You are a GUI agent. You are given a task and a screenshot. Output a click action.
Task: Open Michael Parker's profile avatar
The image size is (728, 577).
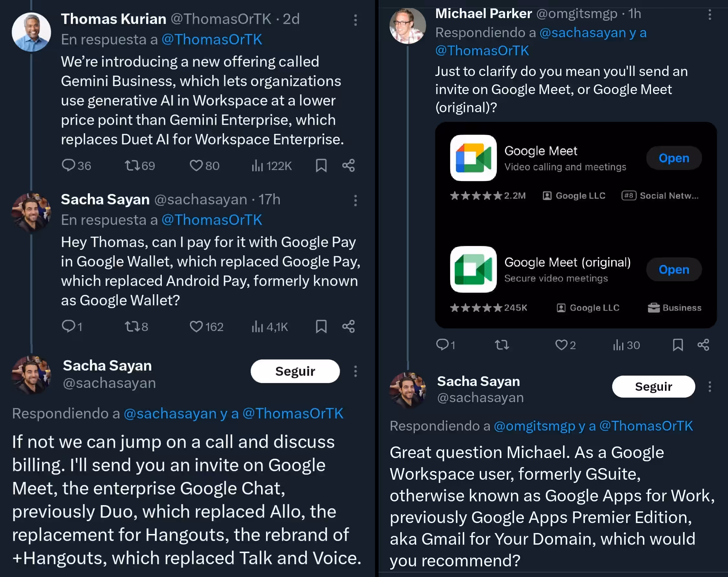pos(408,26)
